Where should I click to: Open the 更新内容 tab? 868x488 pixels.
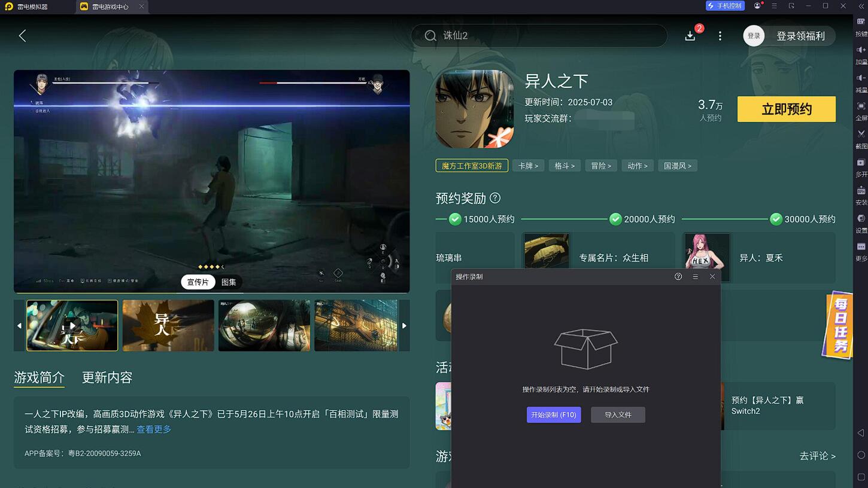click(x=107, y=378)
